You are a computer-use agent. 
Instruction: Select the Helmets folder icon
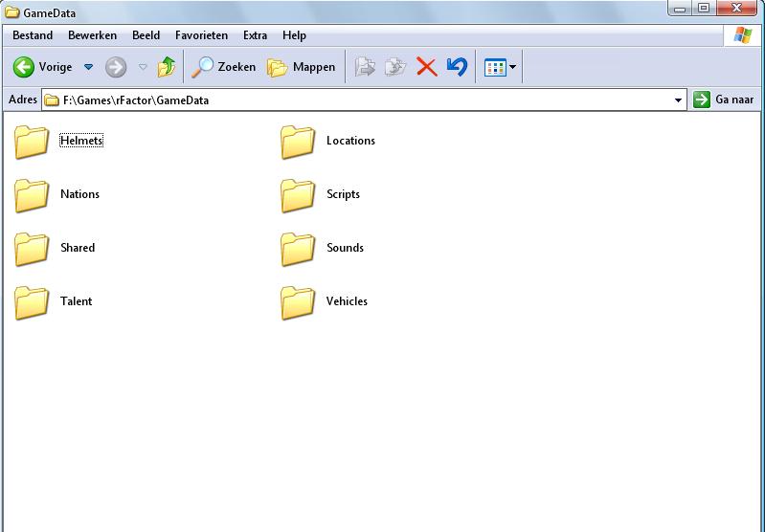[x=32, y=142]
